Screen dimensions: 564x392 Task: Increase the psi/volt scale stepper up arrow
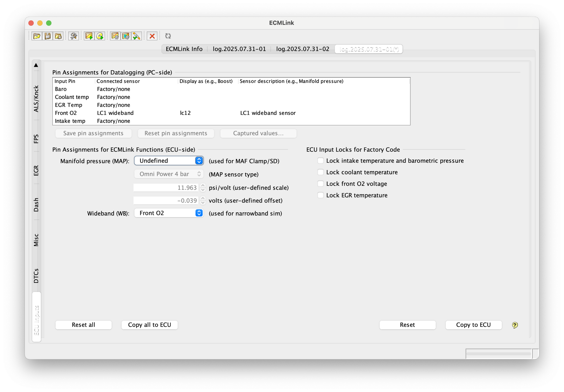click(203, 186)
